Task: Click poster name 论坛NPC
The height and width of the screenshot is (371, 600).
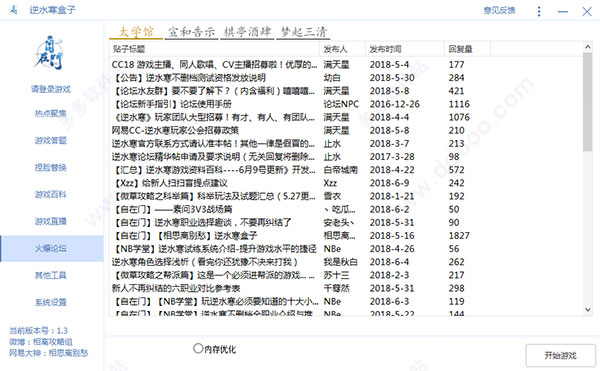Action: 341,104
